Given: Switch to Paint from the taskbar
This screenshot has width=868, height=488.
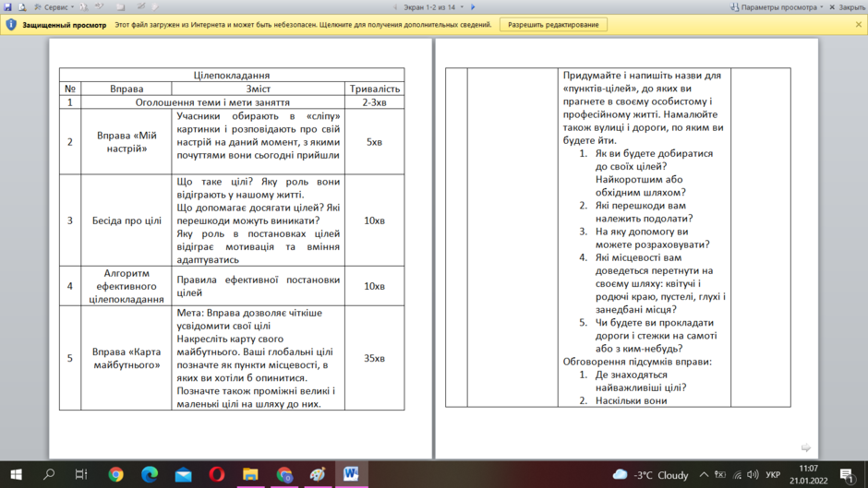Looking at the screenshot, I should 318,475.
